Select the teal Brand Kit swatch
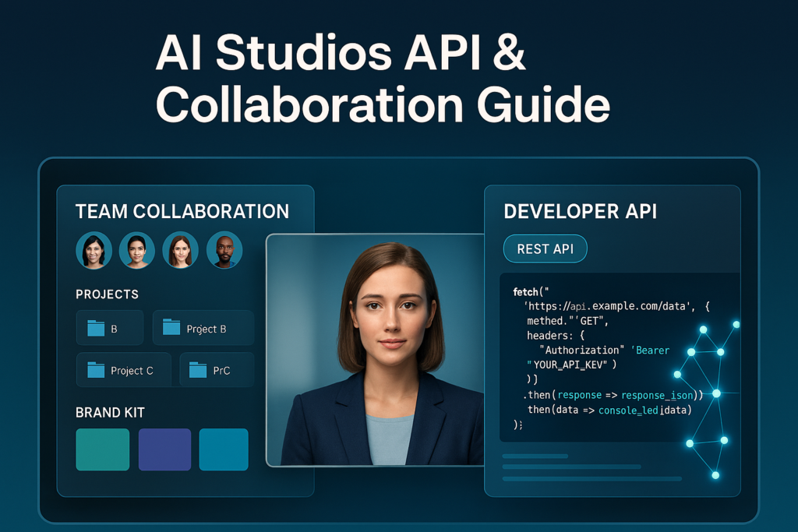798x532 pixels. (x=102, y=449)
